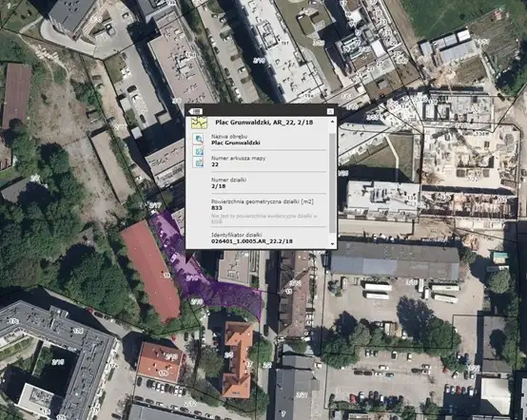Click the popup scroll-up arrow
The width and height of the screenshot is (527, 420).
pos(332,122)
